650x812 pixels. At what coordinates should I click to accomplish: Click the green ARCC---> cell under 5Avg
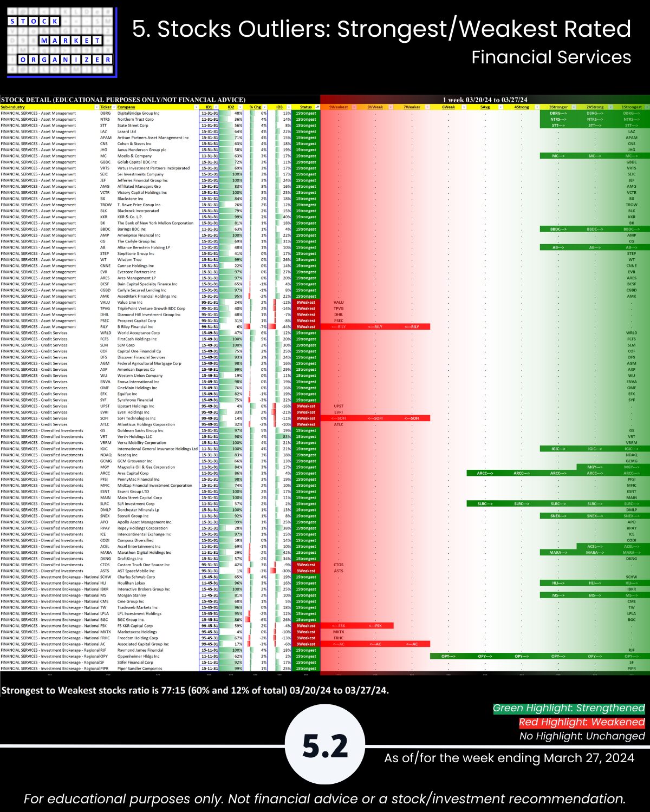[x=485, y=473]
